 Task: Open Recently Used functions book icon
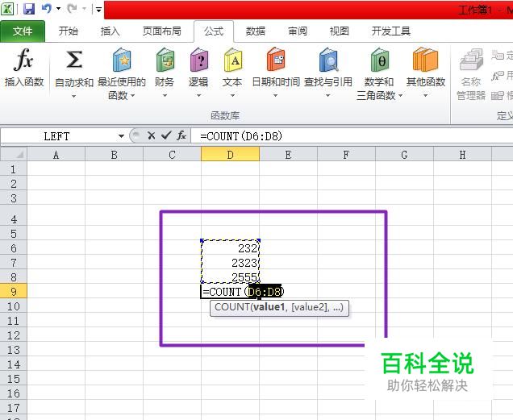[122, 60]
